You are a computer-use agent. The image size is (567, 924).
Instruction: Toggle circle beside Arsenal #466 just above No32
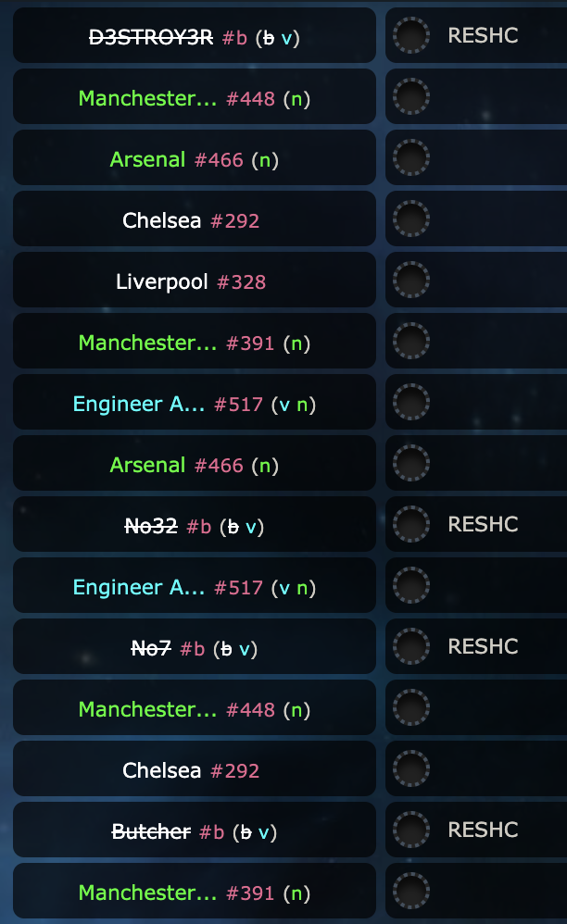[411, 464]
